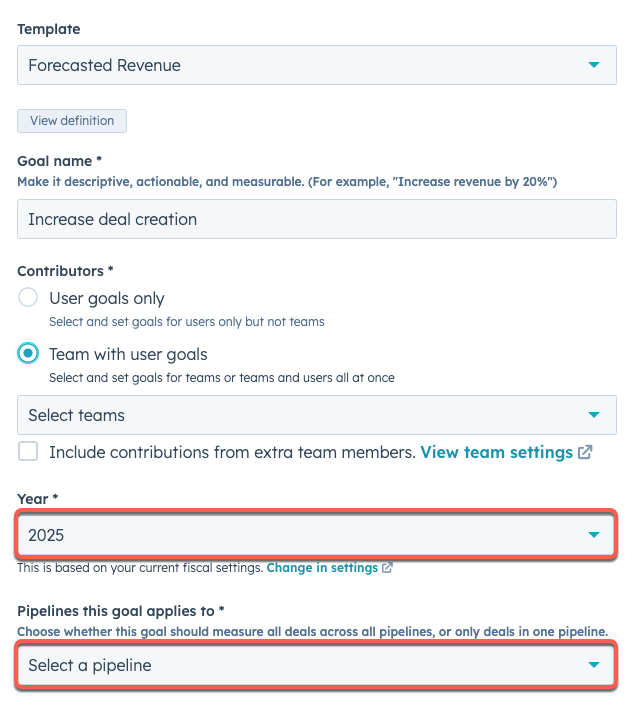Click the Select a pipeline caret arrow
The image size is (635, 704).
(x=594, y=665)
